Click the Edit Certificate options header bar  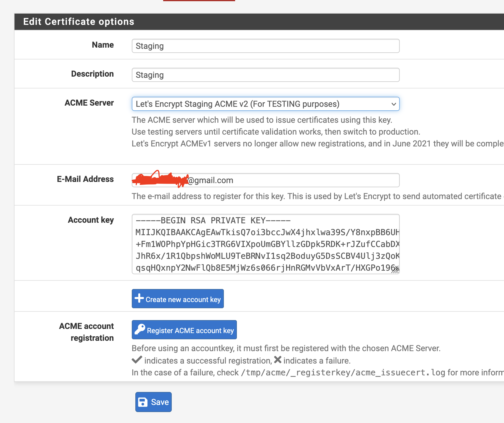coord(79,21)
